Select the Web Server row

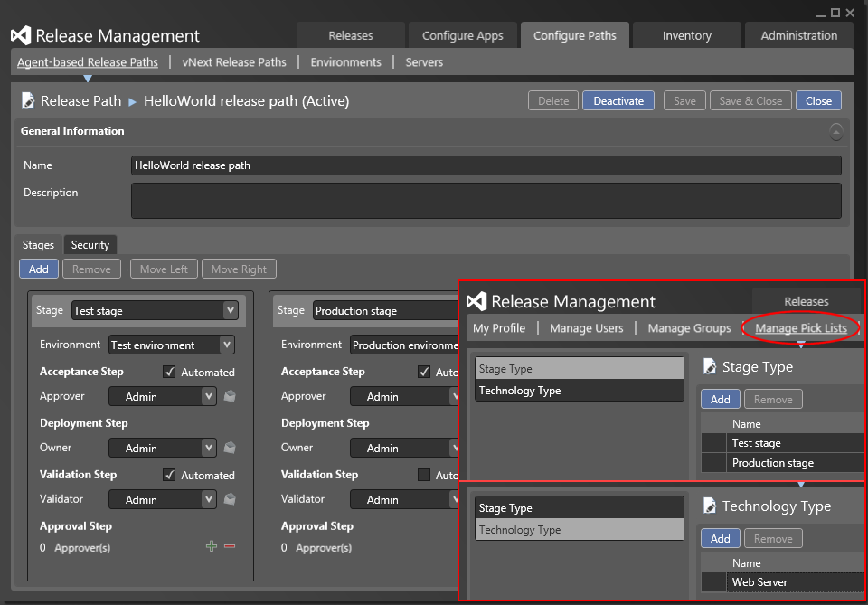tap(783, 581)
